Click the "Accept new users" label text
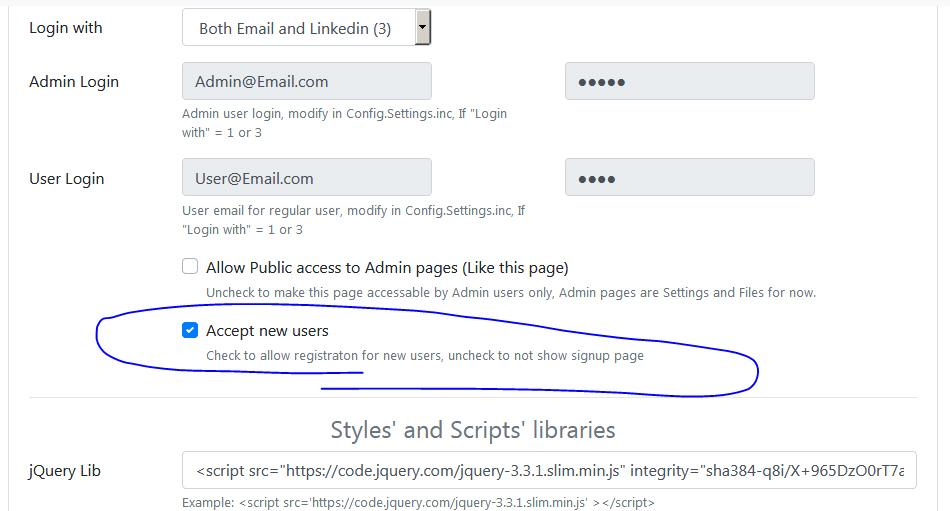This screenshot has height=511, width=950. click(x=267, y=331)
